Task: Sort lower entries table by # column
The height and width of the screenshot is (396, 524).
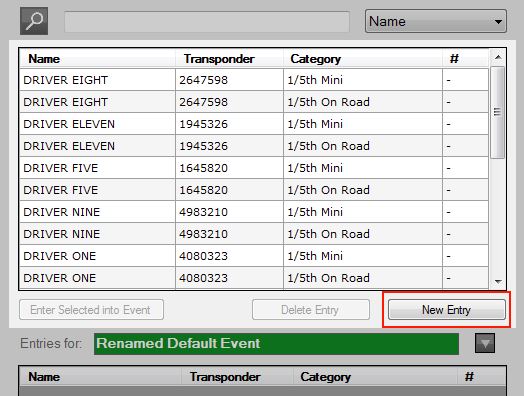Action: [481, 377]
